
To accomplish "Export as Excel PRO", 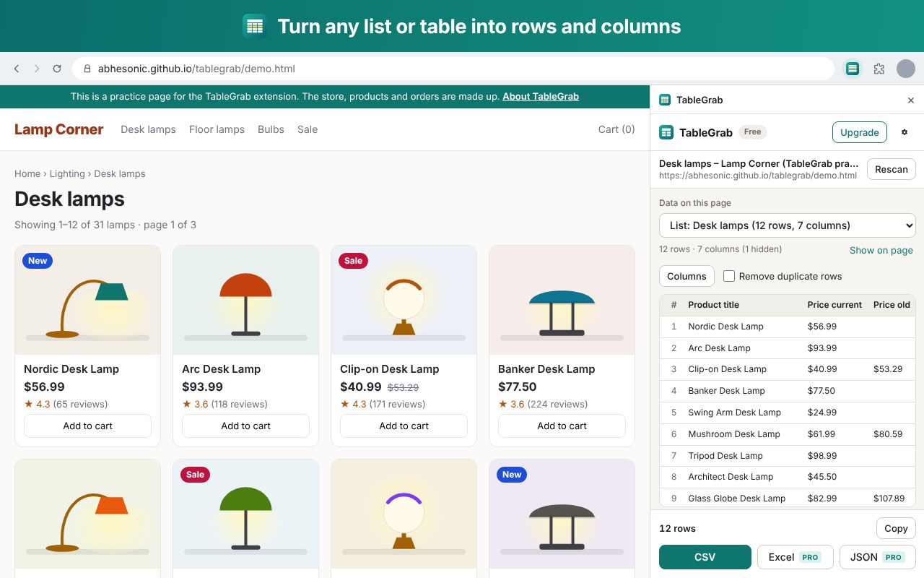I will [x=796, y=557].
